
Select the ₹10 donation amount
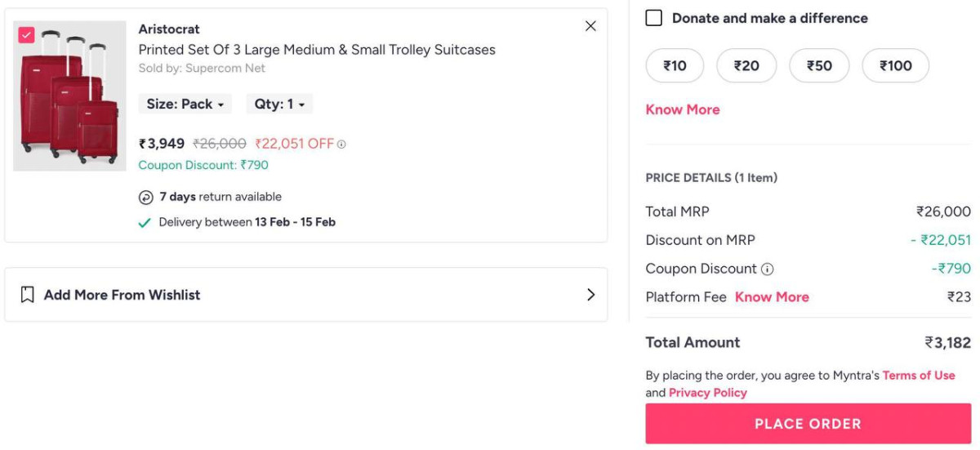[x=675, y=66]
